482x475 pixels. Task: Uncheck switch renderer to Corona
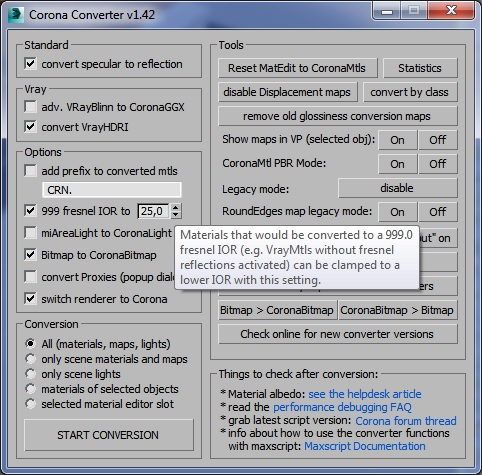point(30,299)
